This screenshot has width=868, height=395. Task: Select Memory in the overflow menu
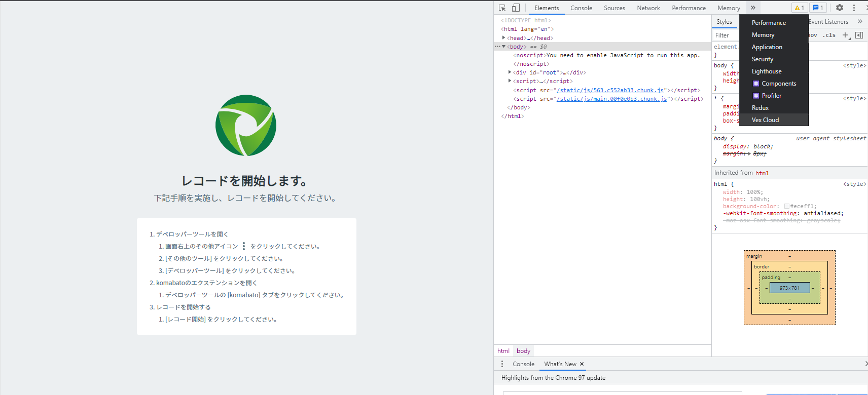tap(774, 35)
